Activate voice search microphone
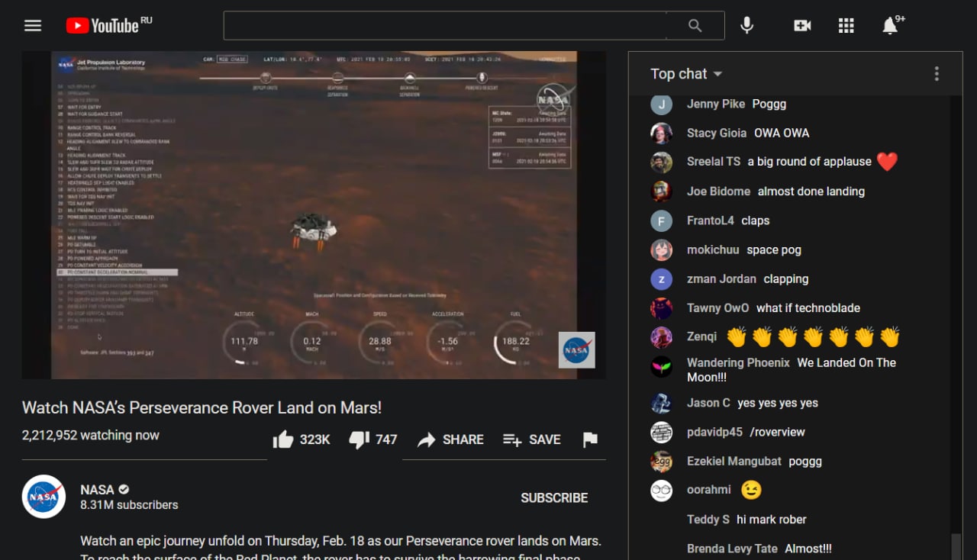 click(x=747, y=25)
